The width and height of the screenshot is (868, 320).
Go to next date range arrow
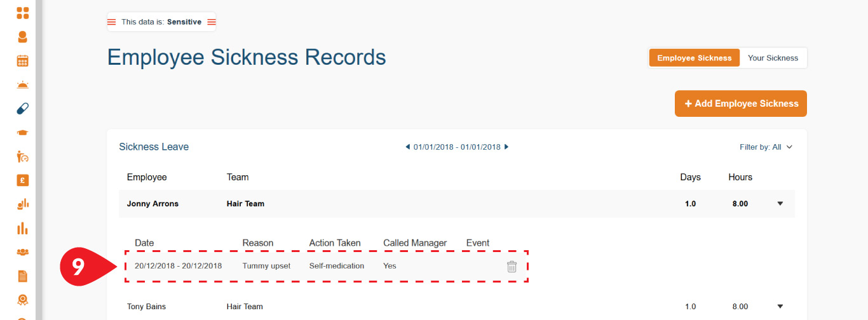(x=506, y=147)
